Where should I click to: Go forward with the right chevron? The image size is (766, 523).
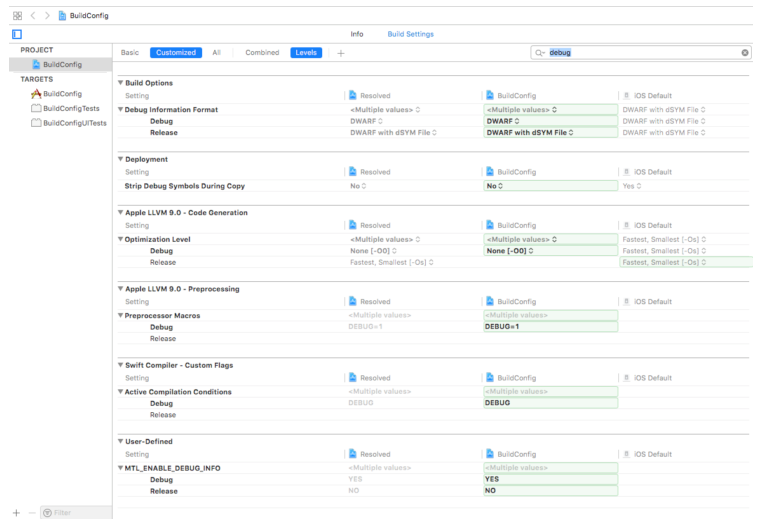[47, 16]
